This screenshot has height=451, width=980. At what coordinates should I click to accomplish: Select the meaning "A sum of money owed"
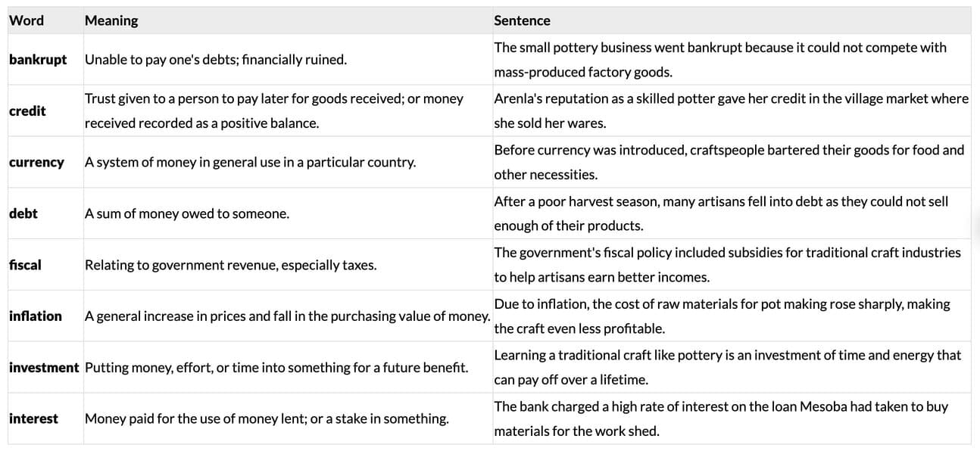(187, 213)
